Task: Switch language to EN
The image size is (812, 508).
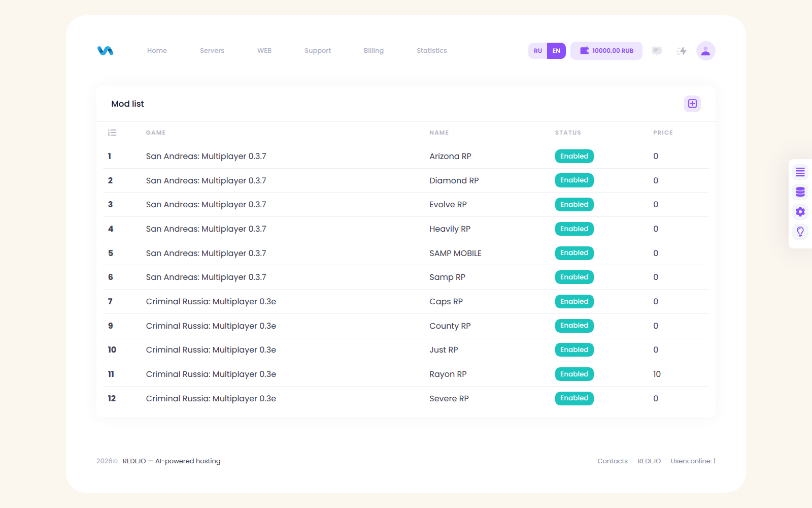Action: [x=556, y=51]
